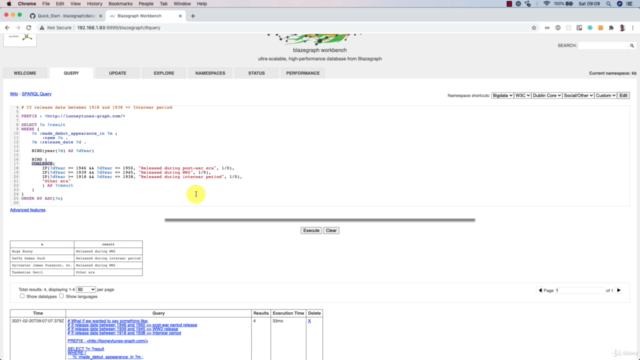Select the QUERY tab
This screenshot has height=360, width=640.
coord(71,73)
